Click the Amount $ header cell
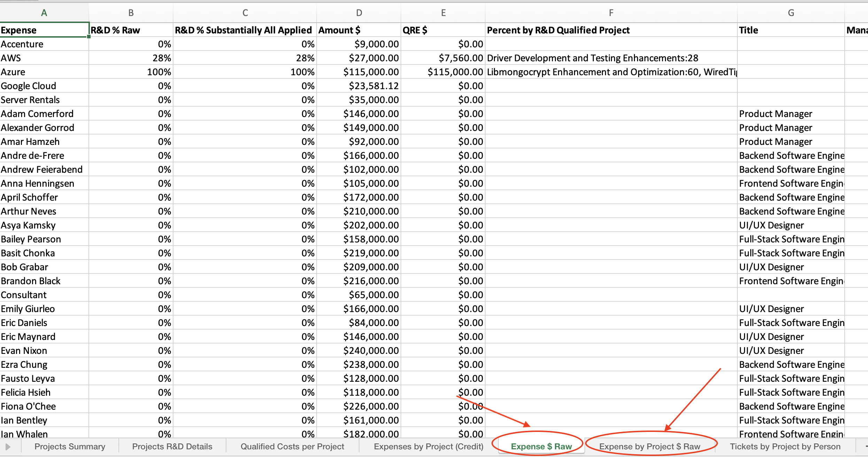868x457 pixels. (x=359, y=30)
